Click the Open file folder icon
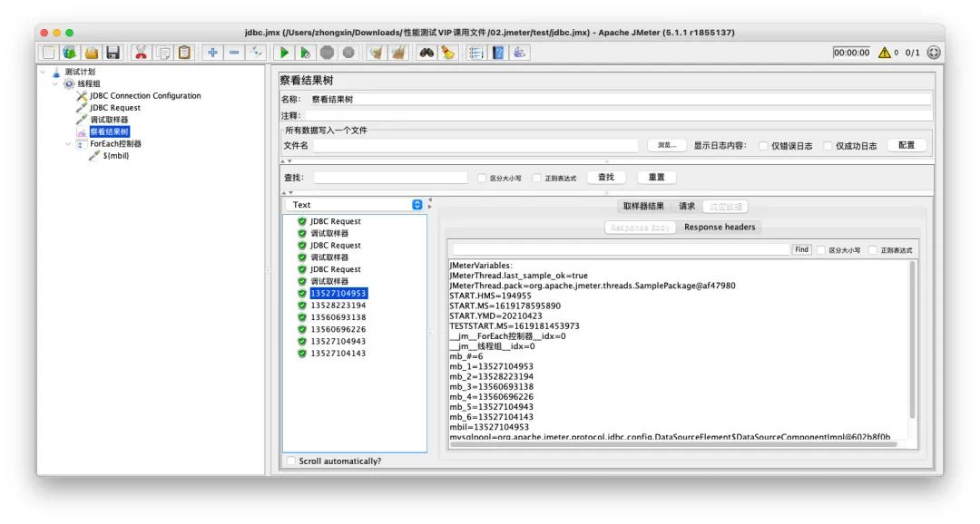Image resolution: width=980 pixels, height=524 pixels. pyautogui.click(x=92, y=53)
